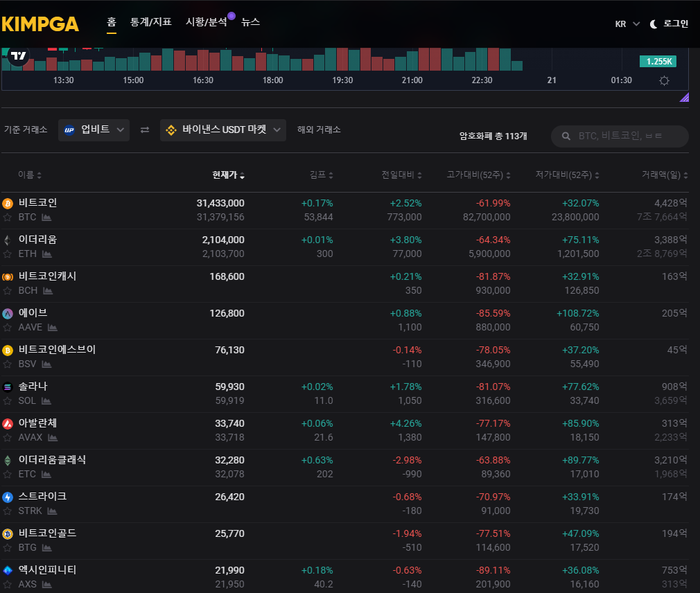Screen dimensions: 700x593
Task: Favorite ETC with star toggle
Action: (x=7, y=475)
